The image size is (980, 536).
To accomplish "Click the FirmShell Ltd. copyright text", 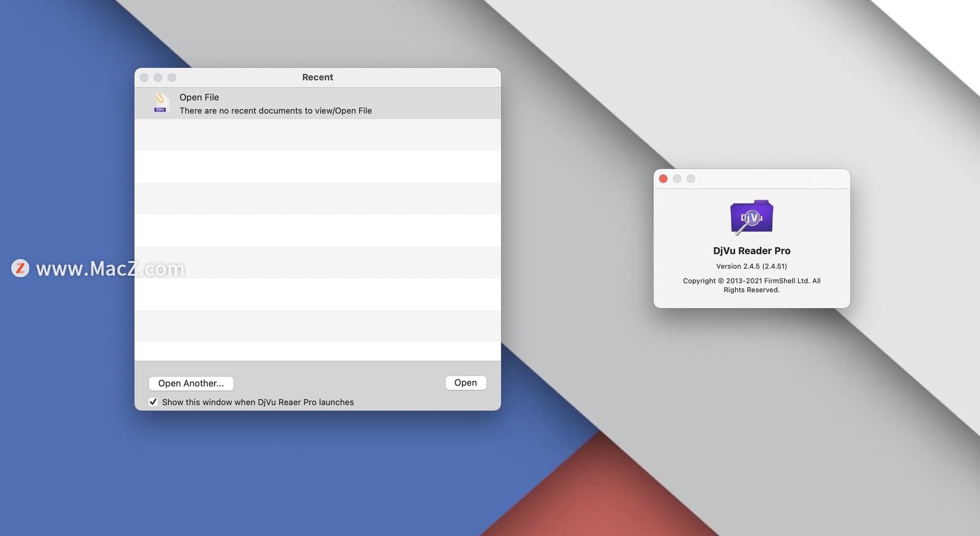I will click(751, 285).
